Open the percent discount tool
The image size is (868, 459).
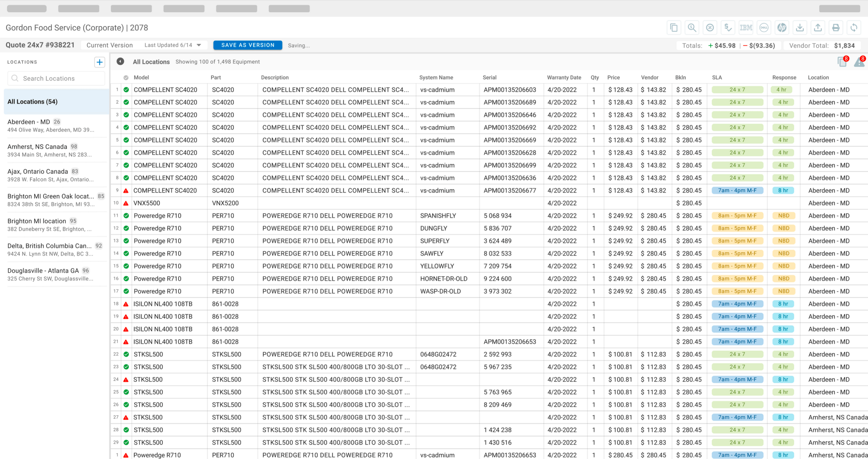[710, 28]
